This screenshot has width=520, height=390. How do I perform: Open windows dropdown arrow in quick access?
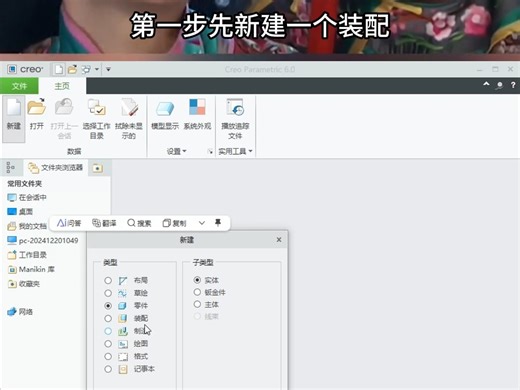[x=97, y=69]
